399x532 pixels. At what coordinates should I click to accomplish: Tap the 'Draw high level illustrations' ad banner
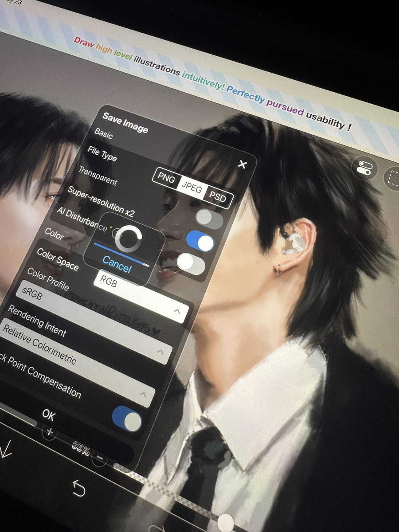tap(213, 84)
